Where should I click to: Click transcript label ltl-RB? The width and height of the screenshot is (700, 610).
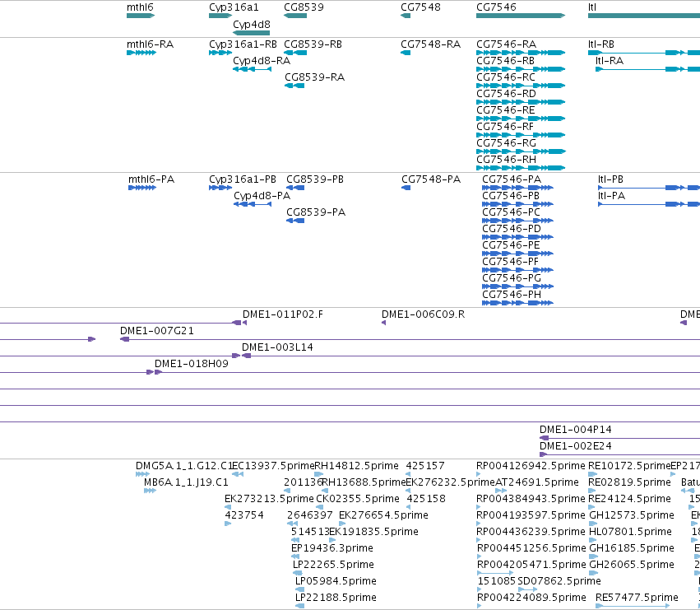(x=601, y=44)
